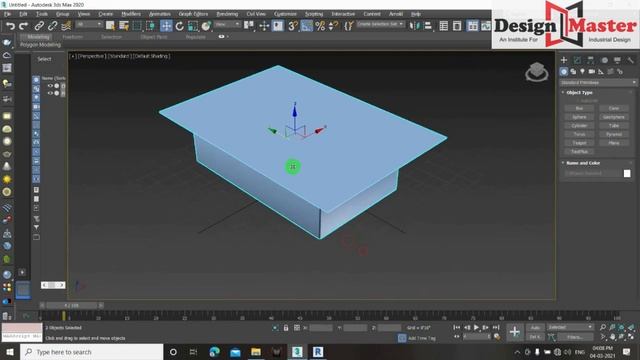The image size is (640, 360).
Task: Click the Pyramid primitive button
Action: pos(614,134)
